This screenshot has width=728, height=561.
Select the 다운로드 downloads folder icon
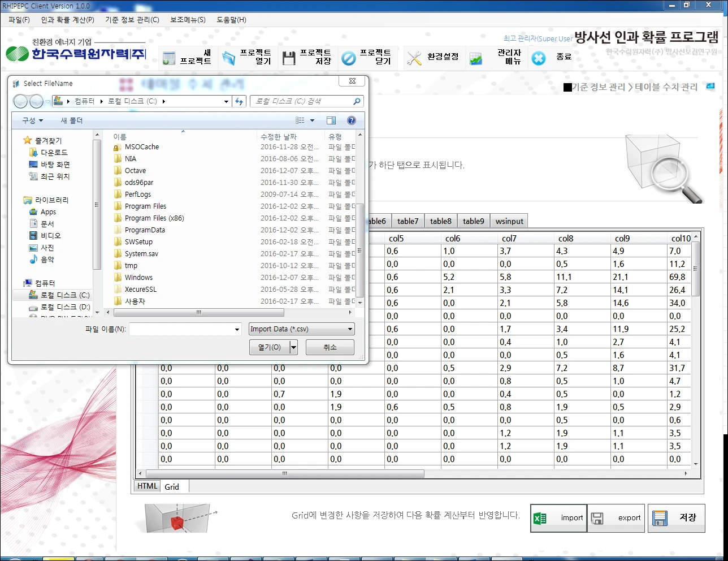(33, 153)
